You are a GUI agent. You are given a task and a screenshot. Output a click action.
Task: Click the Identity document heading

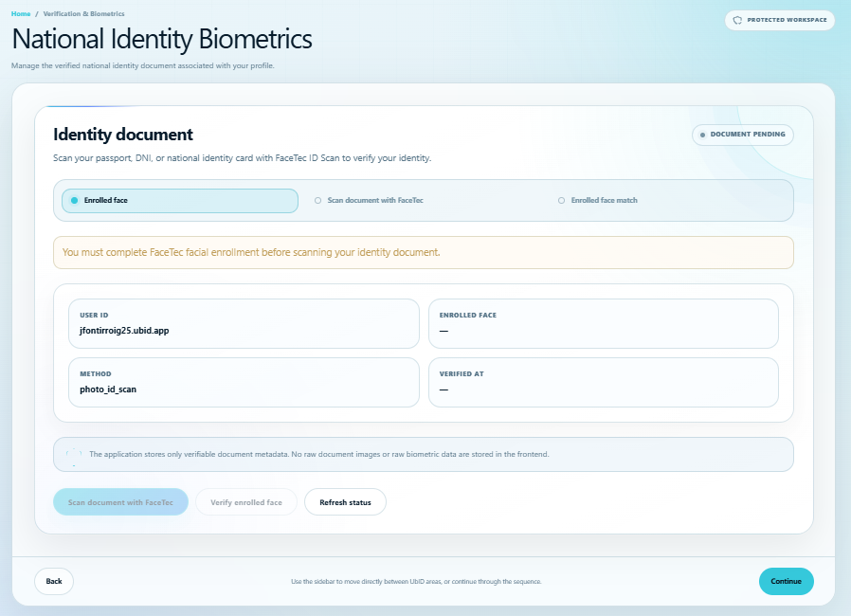[123, 135]
